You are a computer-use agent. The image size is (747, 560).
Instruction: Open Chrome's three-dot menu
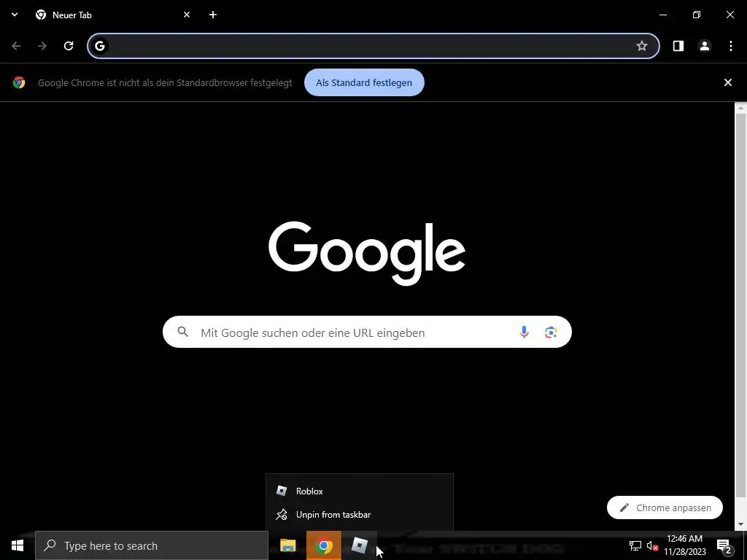coord(731,46)
